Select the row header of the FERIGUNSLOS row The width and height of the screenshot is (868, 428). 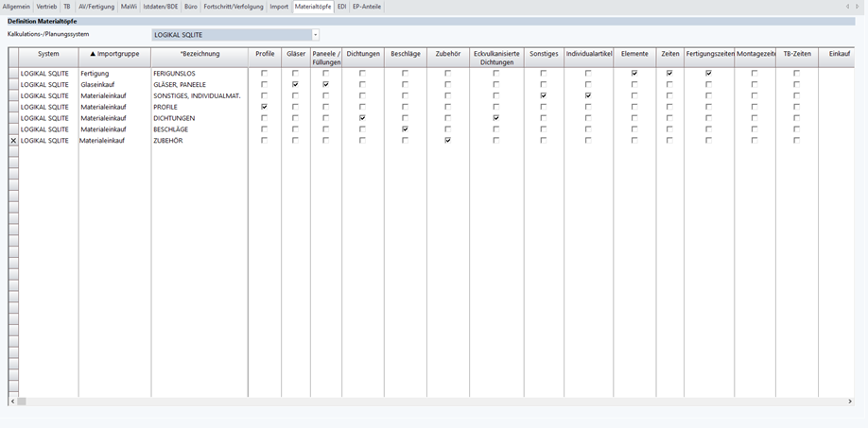(13, 73)
